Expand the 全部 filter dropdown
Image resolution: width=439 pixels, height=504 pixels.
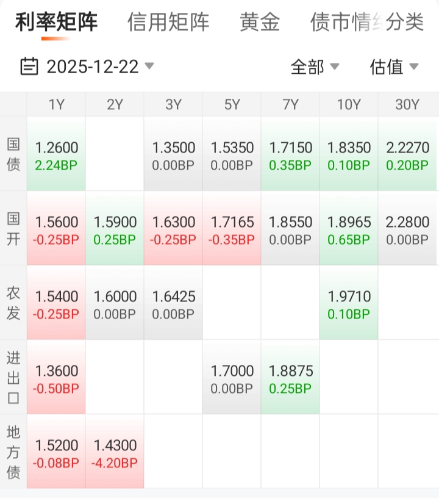click(315, 67)
